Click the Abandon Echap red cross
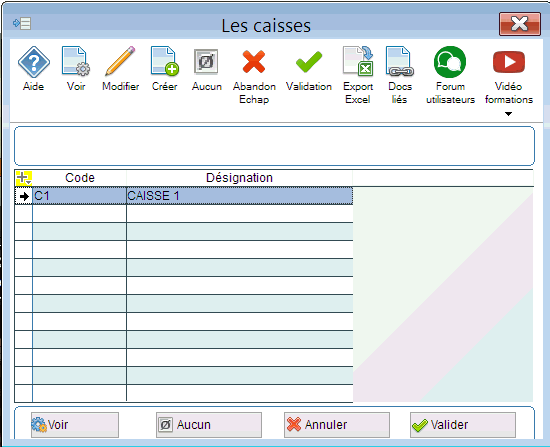The width and height of the screenshot is (550, 447). (x=254, y=62)
